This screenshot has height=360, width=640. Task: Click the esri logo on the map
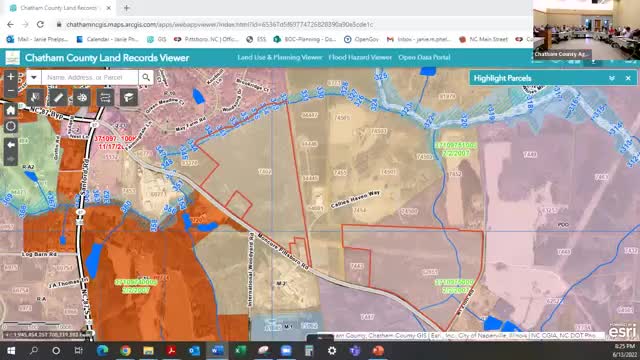pos(622,331)
